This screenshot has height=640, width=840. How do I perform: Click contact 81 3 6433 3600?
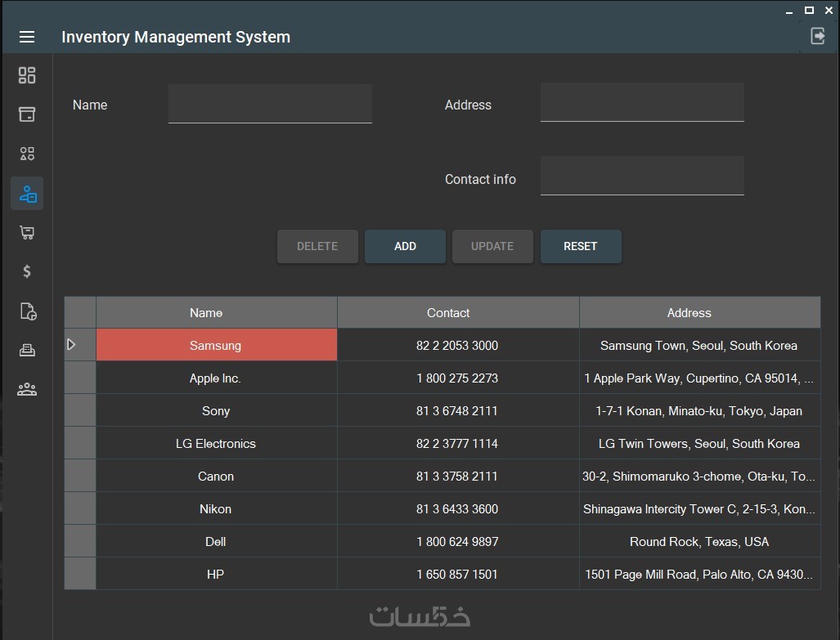(x=458, y=508)
